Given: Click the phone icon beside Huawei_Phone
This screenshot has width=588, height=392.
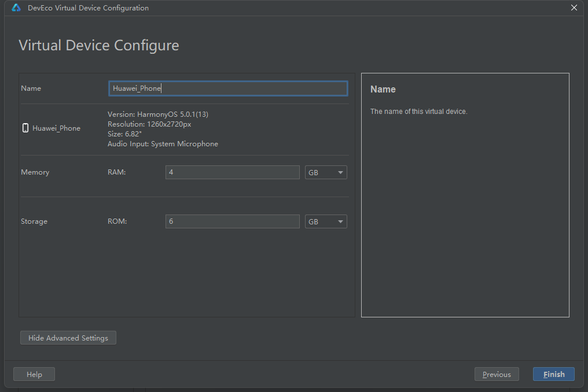Looking at the screenshot, I should (x=25, y=128).
